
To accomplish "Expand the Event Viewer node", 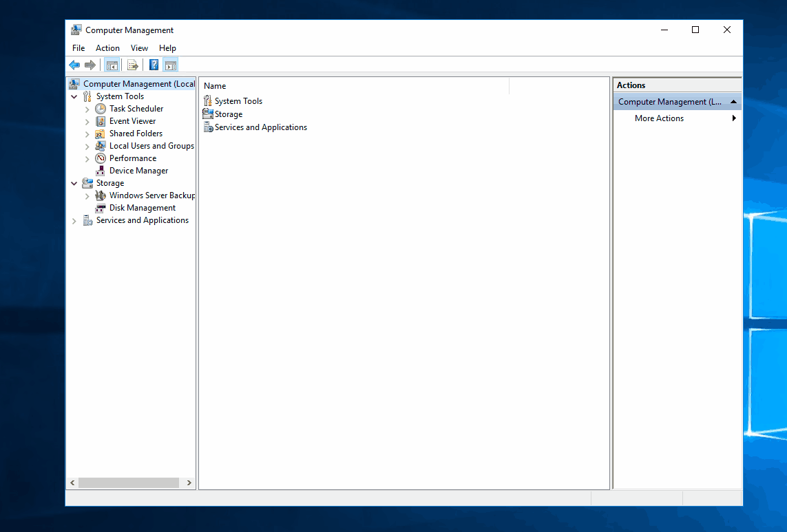I will 87,121.
